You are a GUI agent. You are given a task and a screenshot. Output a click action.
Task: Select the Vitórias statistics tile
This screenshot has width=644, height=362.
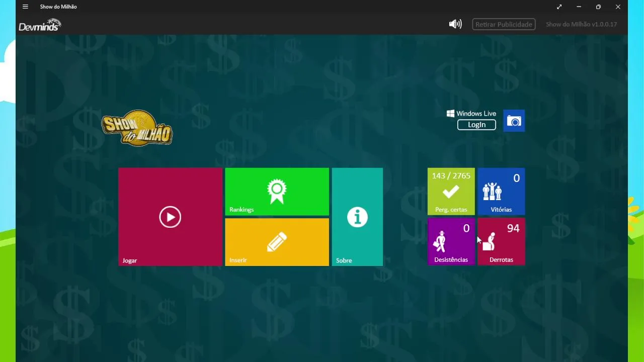[501, 192]
